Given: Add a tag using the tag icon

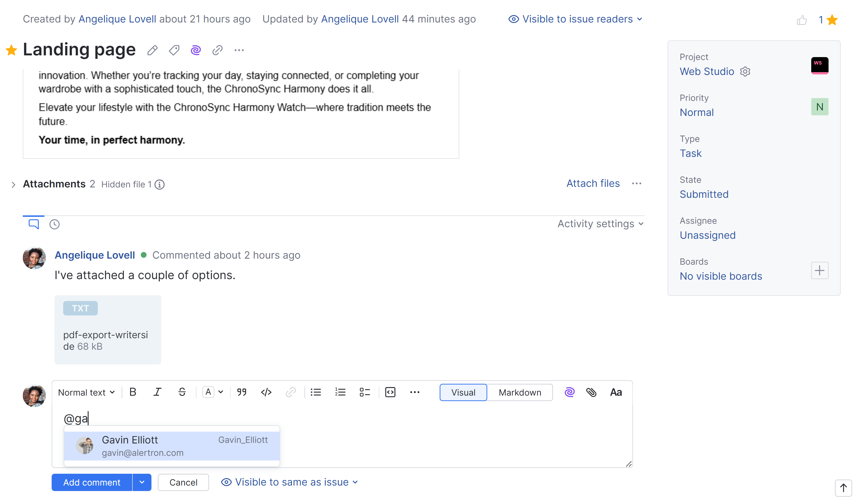Looking at the screenshot, I should [x=174, y=50].
